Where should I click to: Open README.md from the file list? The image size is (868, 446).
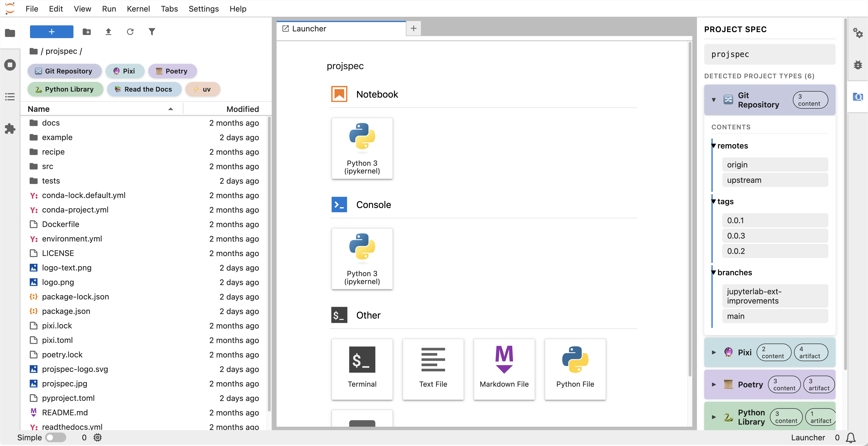65,412
